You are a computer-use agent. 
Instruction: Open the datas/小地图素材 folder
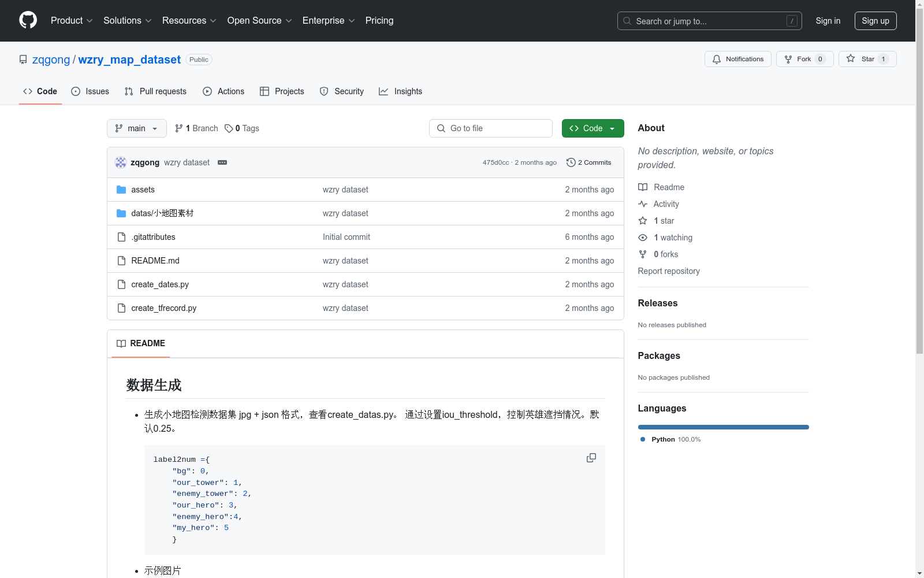pos(162,213)
